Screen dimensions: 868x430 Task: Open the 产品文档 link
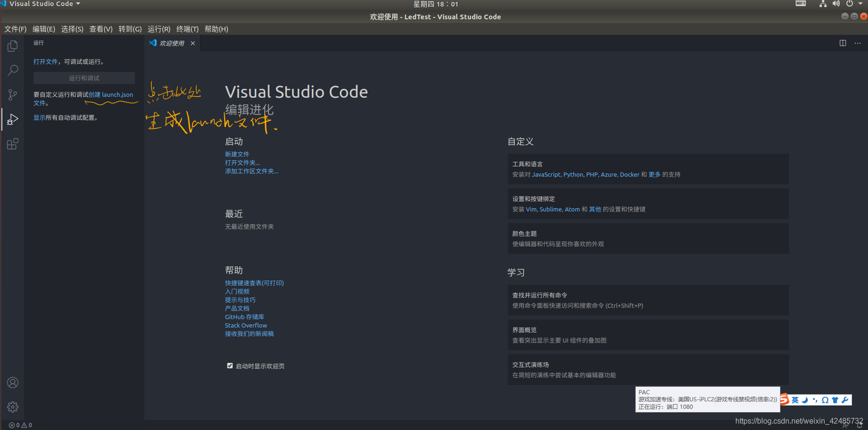[237, 308]
